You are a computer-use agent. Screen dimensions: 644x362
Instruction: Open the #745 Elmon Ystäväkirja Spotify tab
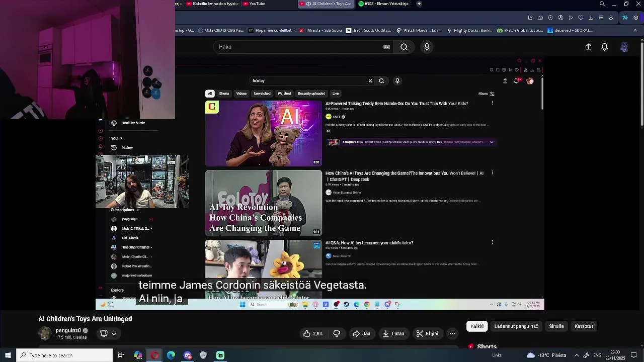click(x=385, y=4)
